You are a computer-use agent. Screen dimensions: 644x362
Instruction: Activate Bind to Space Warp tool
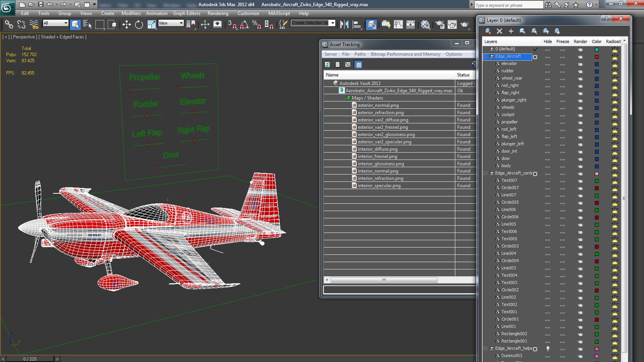[34, 24]
